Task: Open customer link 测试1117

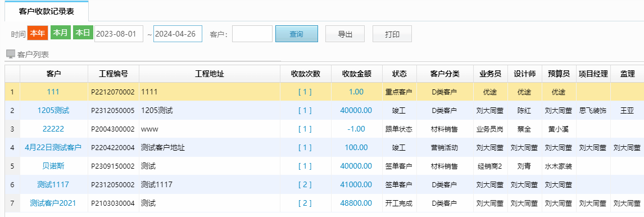Action: click(53, 184)
